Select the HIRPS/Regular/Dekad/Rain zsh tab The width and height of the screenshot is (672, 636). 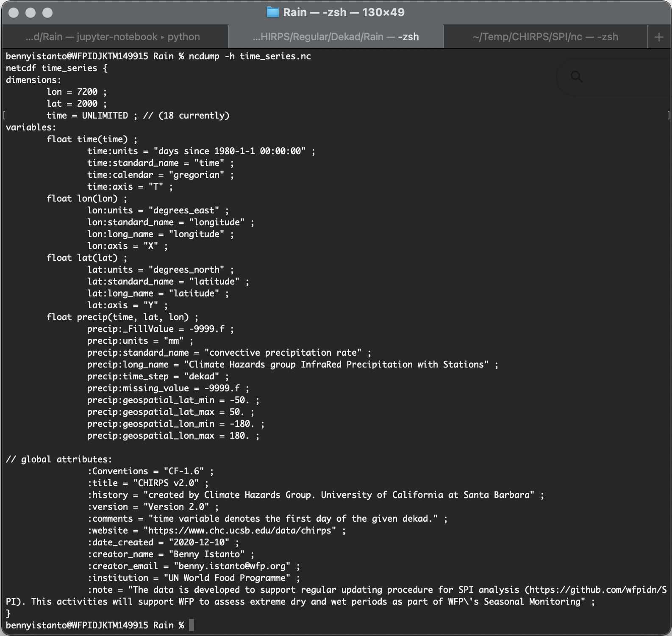tap(336, 37)
